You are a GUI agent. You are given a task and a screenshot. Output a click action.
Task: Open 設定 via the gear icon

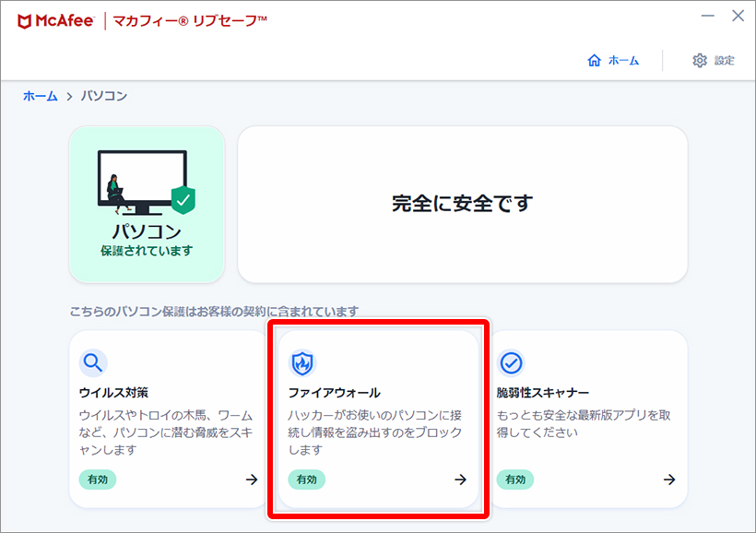(700, 60)
